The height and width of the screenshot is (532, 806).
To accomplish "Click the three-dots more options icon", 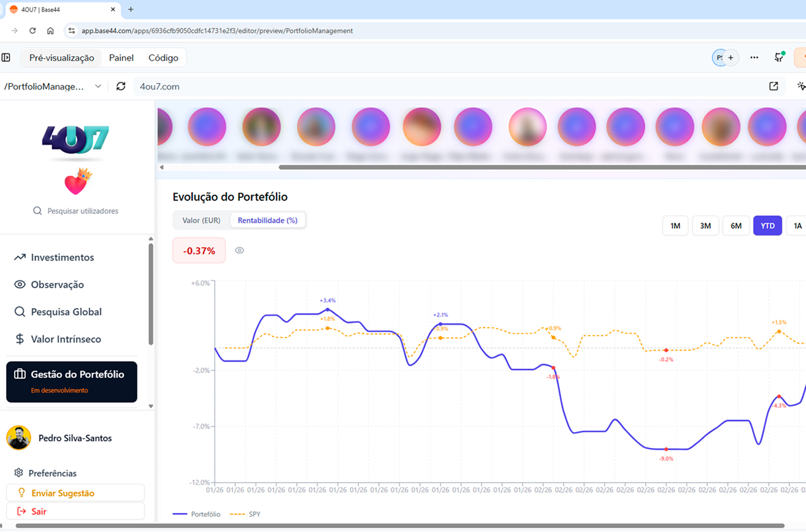I will (x=754, y=58).
